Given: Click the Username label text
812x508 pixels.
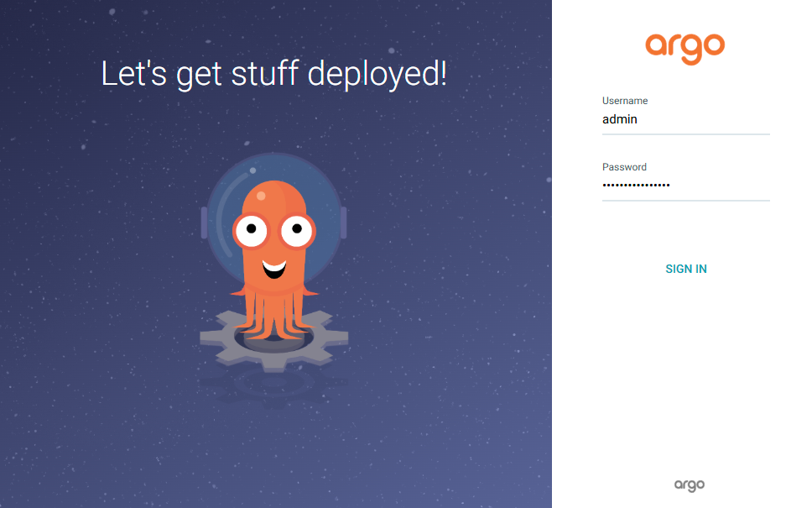Looking at the screenshot, I should pyautogui.click(x=625, y=101).
